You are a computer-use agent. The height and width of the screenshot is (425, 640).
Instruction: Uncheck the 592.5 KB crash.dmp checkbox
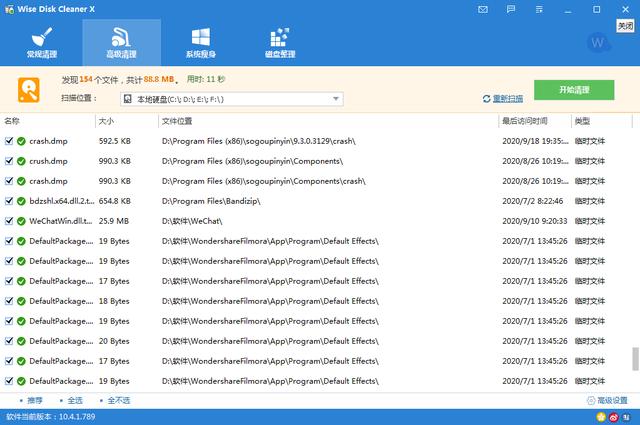pyautogui.click(x=9, y=141)
